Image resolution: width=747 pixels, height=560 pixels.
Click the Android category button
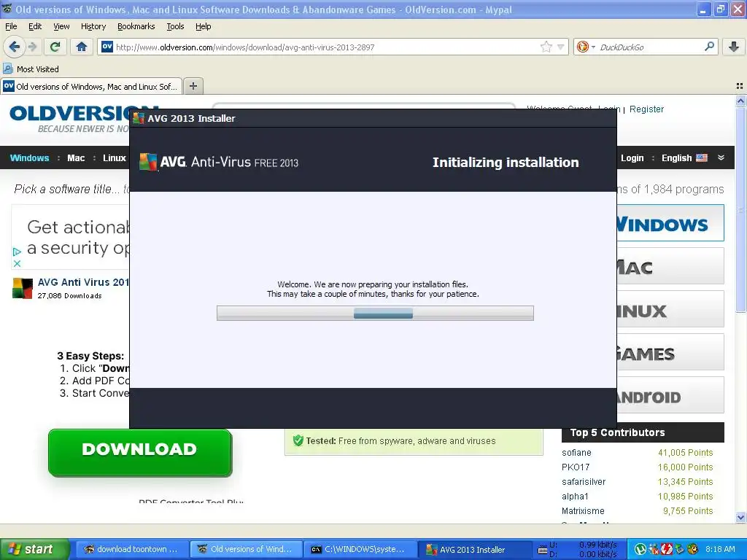pyautogui.click(x=670, y=395)
